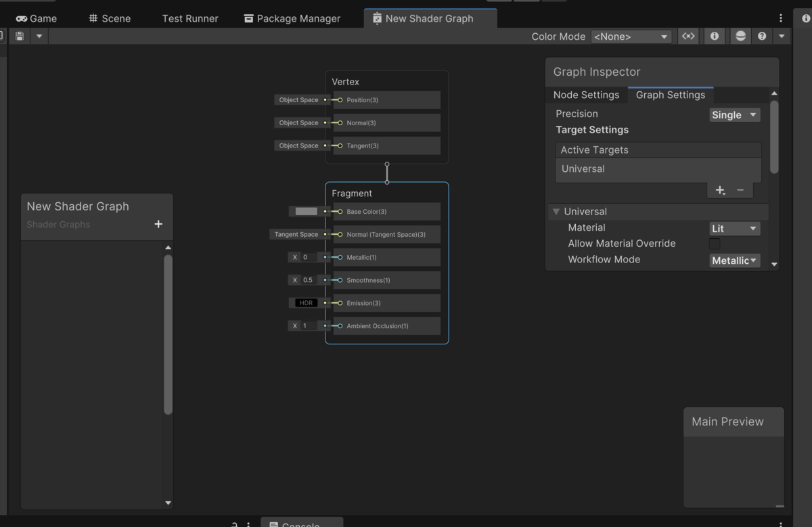This screenshot has height=527, width=812.
Task: Open the window options kebab menu
Action: [x=781, y=18]
